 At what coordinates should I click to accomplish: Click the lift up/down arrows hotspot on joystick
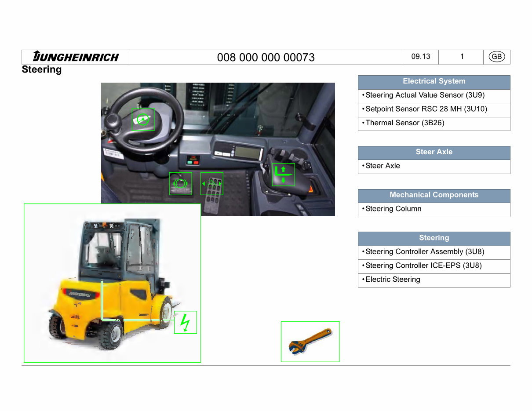point(283,175)
